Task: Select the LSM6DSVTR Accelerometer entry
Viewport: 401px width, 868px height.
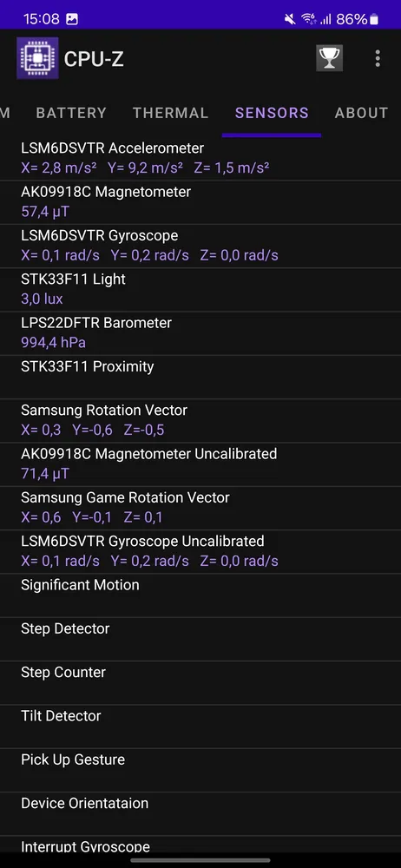Action: click(200, 158)
